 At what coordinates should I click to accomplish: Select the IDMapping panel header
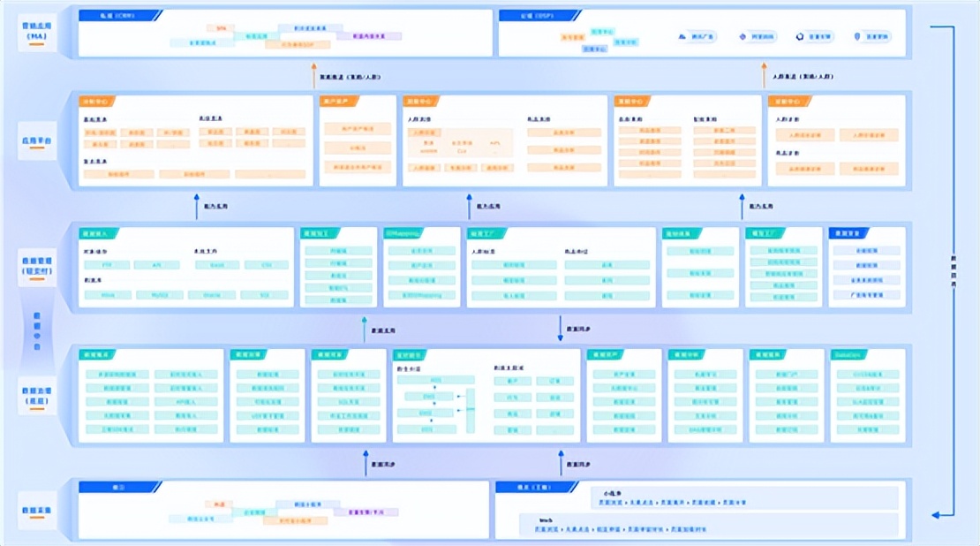tap(403, 233)
